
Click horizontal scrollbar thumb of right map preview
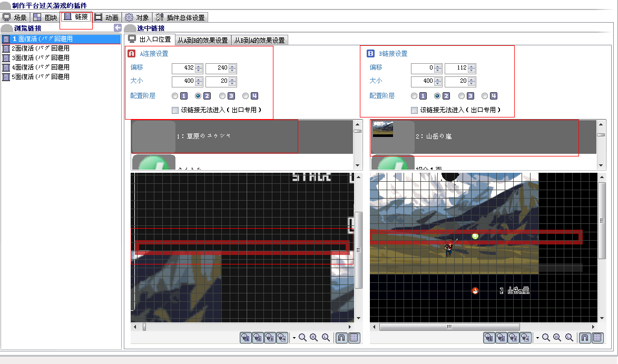449,327
